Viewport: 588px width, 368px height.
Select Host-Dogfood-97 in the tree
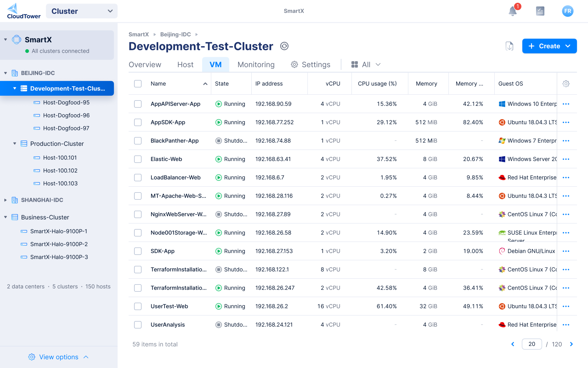[x=66, y=128]
